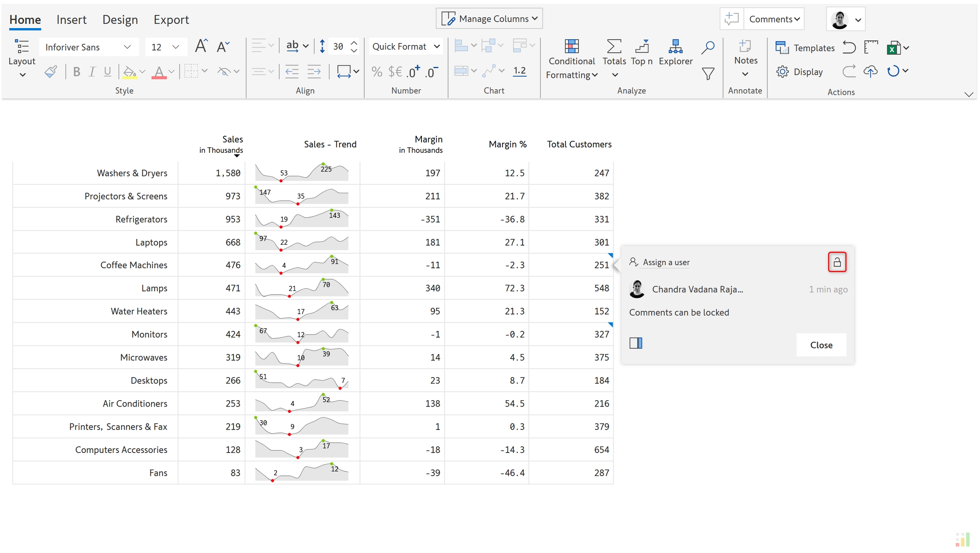Switch to the Design tab

point(120,20)
